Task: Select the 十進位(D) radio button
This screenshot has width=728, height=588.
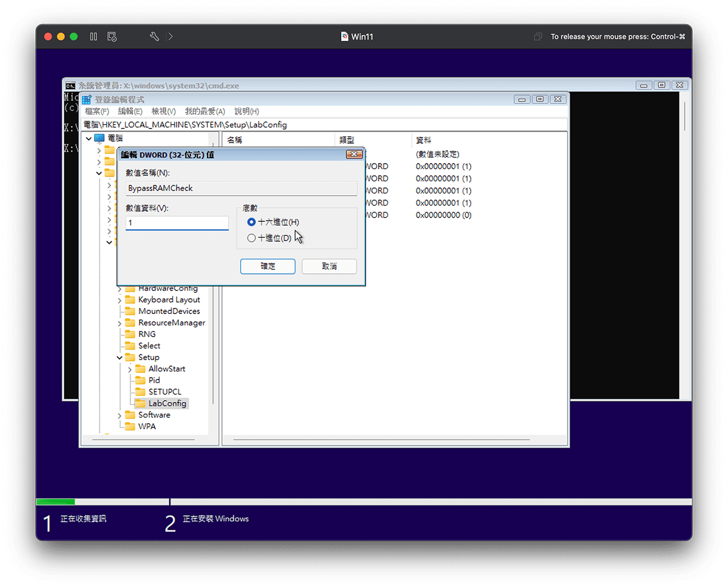Action: pyautogui.click(x=251, y=238)
